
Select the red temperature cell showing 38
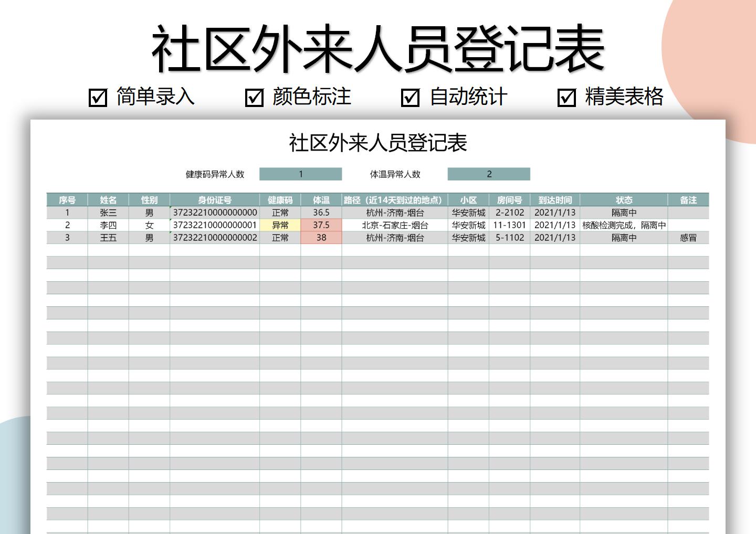tap(321, 238)
